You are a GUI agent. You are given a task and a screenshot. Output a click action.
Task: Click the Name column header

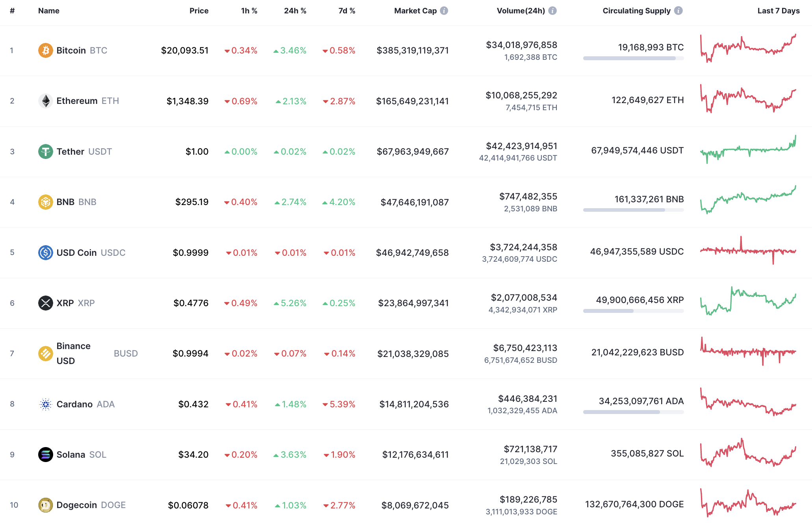(x=48, y=11)
